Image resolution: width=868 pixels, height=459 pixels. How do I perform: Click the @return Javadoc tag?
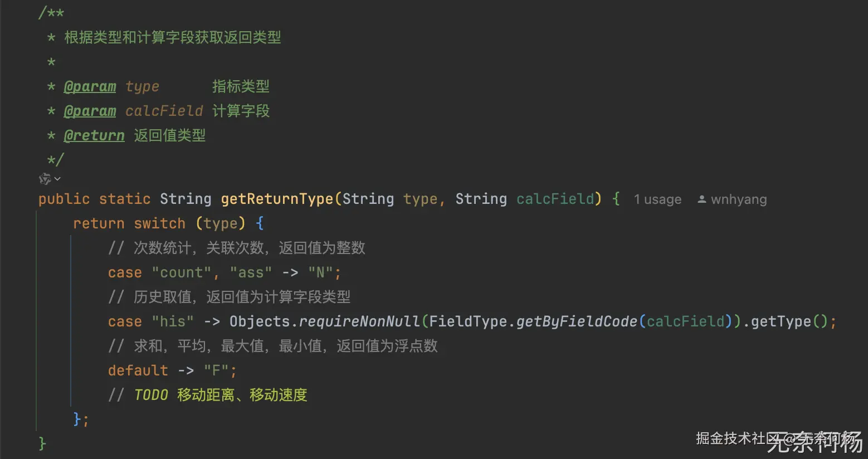tap(94, 136)
